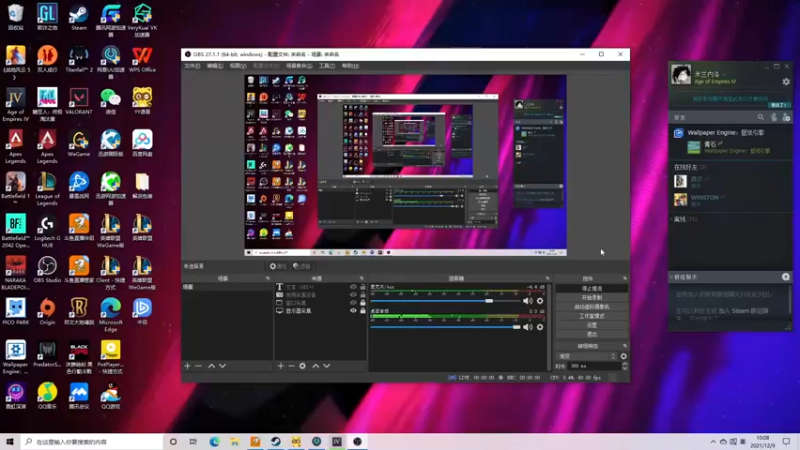800x450 pixels.
Task: Search friends in Steam friends window
Action: point(760,117)
